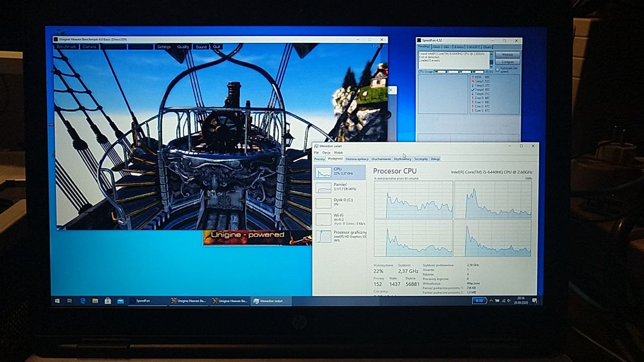Show hidden system tray icons
The height and width of the screenshot is (362, 644).
click(x=491, y=301)
